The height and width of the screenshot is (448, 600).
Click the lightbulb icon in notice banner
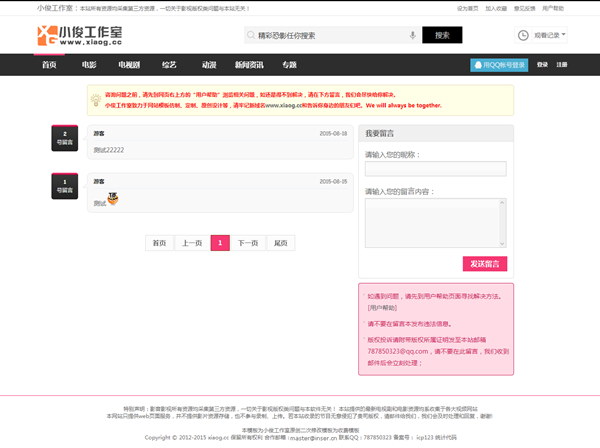[x=96, y=100]
